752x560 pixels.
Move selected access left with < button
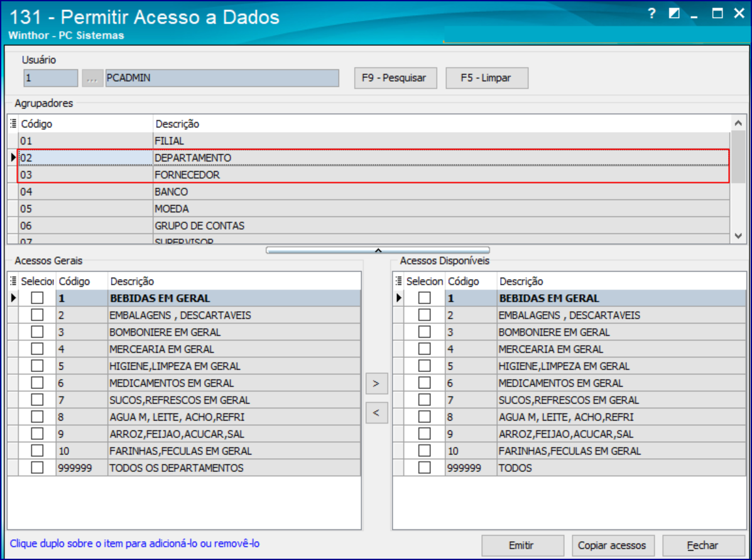tap(376, 413)
